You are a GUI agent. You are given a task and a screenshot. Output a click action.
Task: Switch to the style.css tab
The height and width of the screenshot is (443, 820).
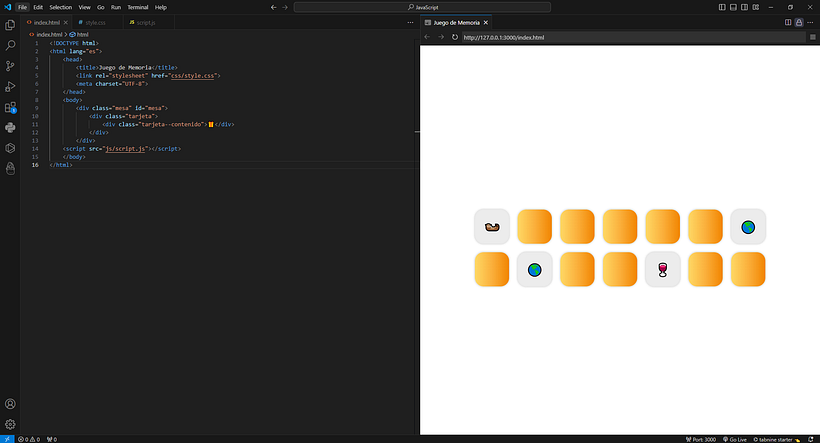95,22
